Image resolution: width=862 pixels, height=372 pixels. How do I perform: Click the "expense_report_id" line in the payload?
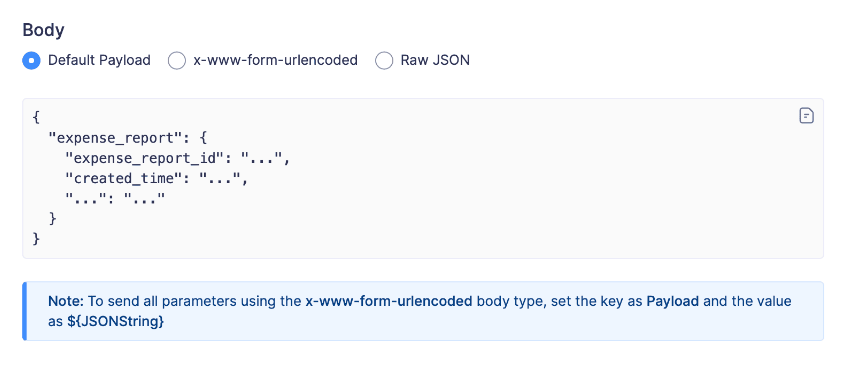coord(177,159)
